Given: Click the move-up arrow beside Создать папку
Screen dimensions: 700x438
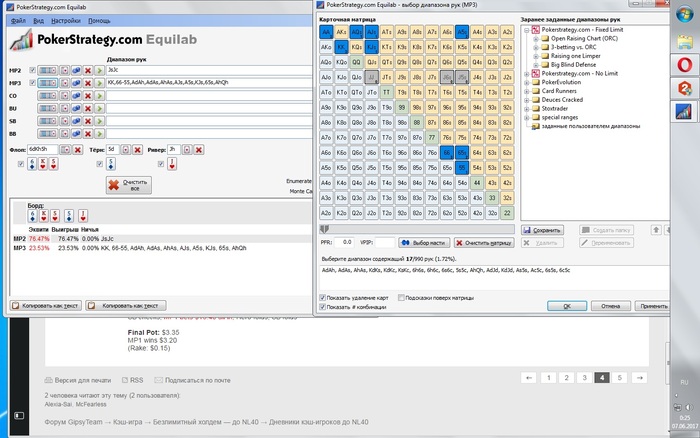Looking at the screenshot, I should pyautogui.click(x=656, y=230).
